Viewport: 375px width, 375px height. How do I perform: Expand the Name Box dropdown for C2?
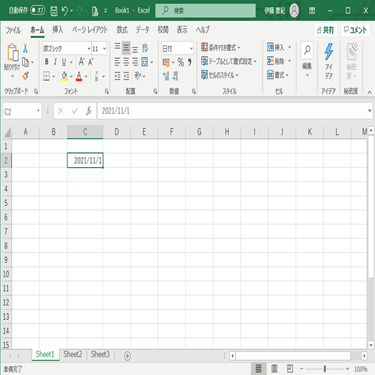click(x=38, y=111)
